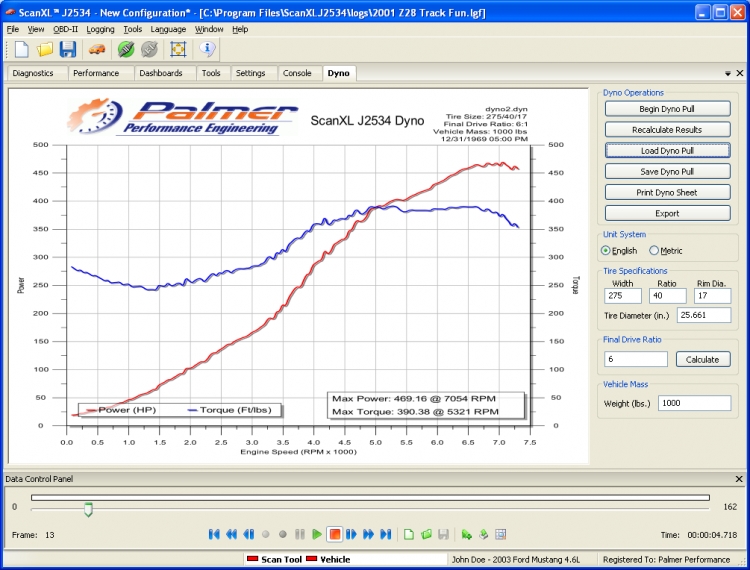The image size is (750, 570).
Task: Select the English unit system radio button
Action: click(x=606, y=251)
